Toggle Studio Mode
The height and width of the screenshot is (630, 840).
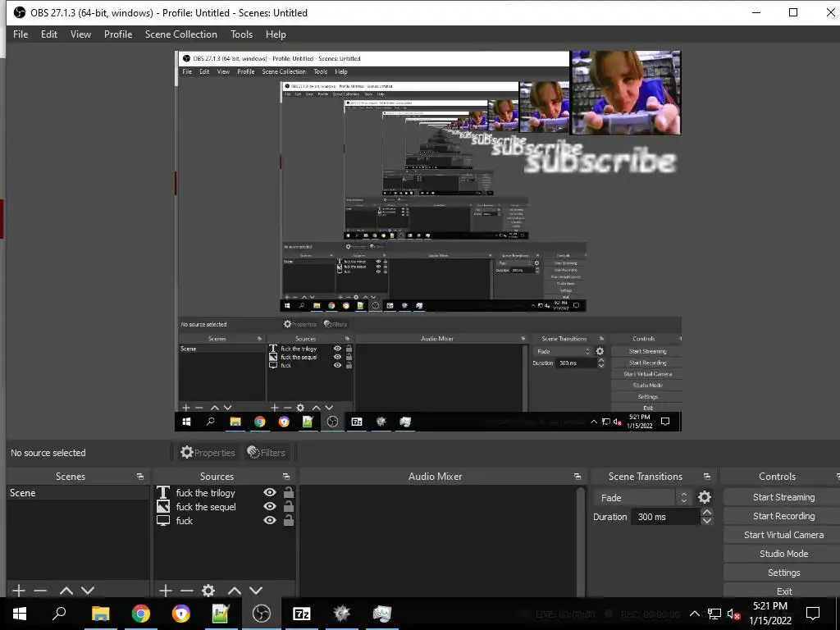783,554
